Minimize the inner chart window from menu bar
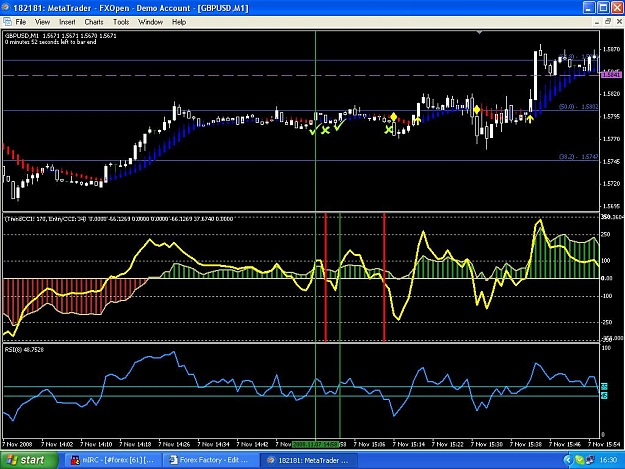Image resolution: width=625 pixels, height=469 pixels. pyautogui.click(x=597, y=22)
